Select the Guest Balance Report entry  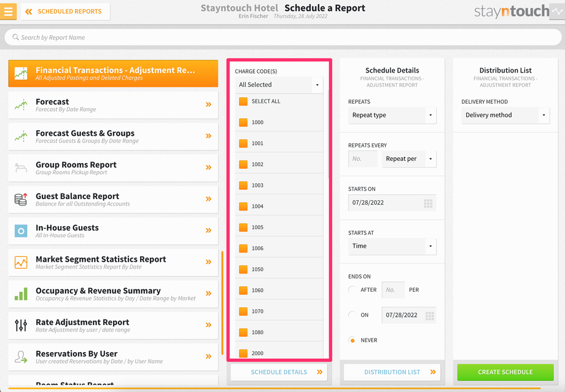113,200
